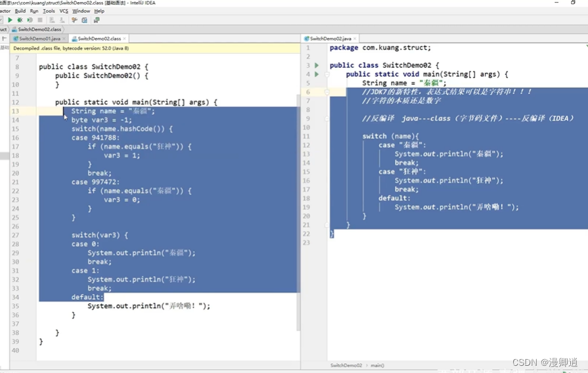
Task: Select the SwitchDemo02.class editor tab
Action: tap(99, 39)
